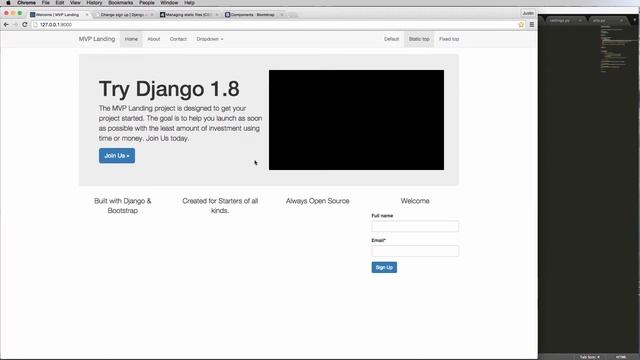Click the Email input field
Screen dimensions: 640x360
tap(415, 251)
